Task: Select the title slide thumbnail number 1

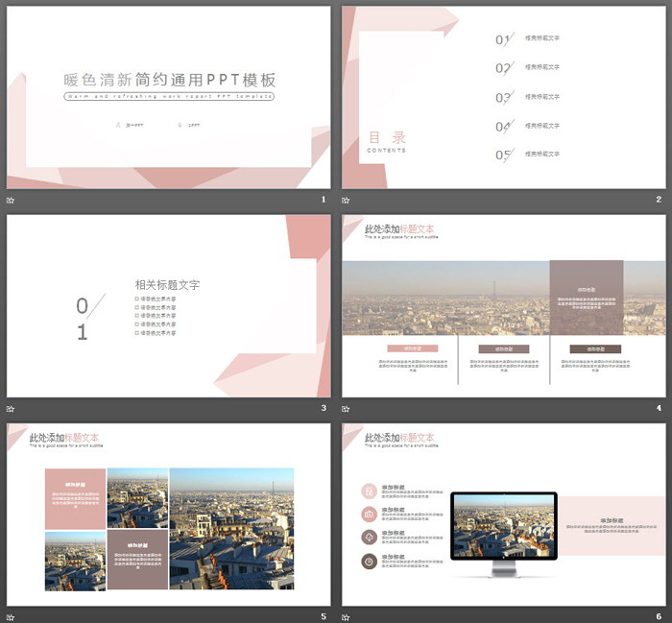Action: click(x=168, y=97)
